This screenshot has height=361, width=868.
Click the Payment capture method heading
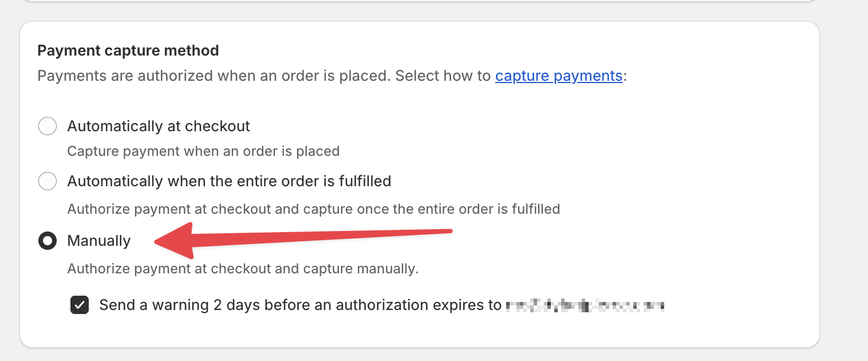coord(128,50)
